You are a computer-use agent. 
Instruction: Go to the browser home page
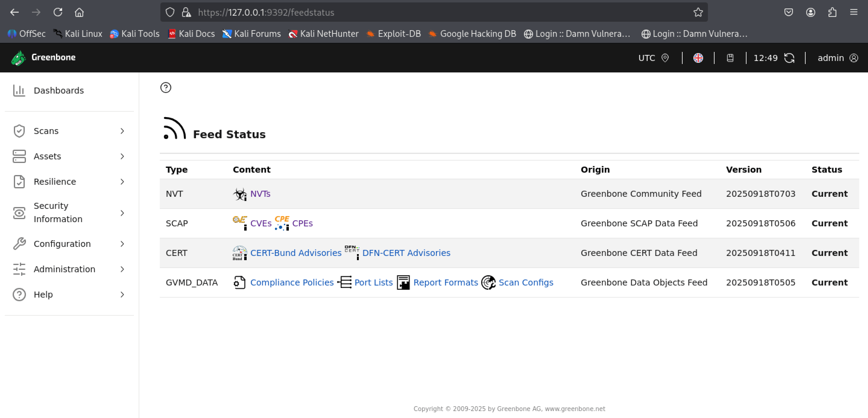point(79,12)
